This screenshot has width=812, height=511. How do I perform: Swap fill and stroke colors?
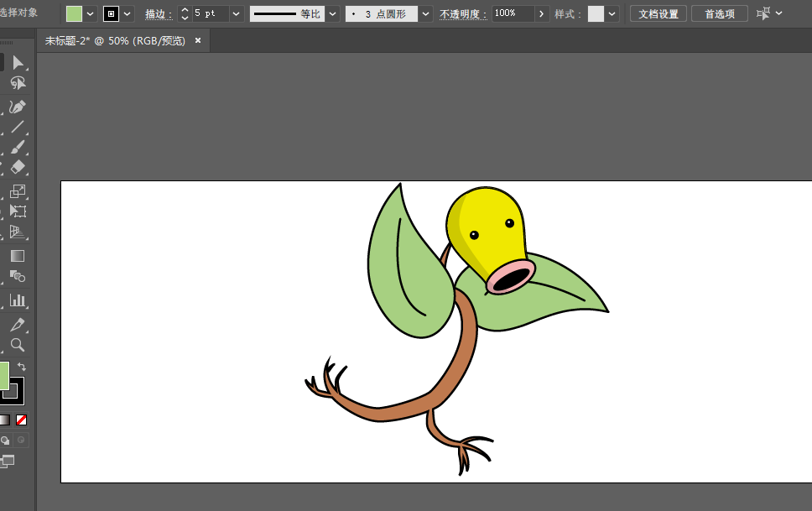click(x=22, y=367)
